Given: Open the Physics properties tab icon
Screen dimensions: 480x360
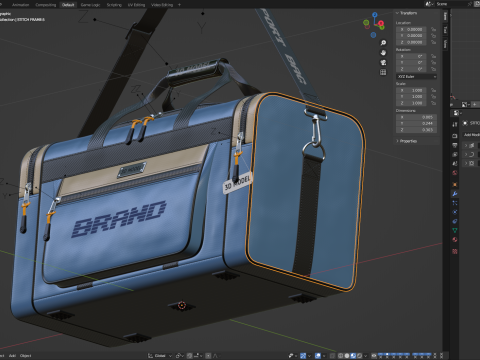Looking at the screenshot, I should 455,212.
